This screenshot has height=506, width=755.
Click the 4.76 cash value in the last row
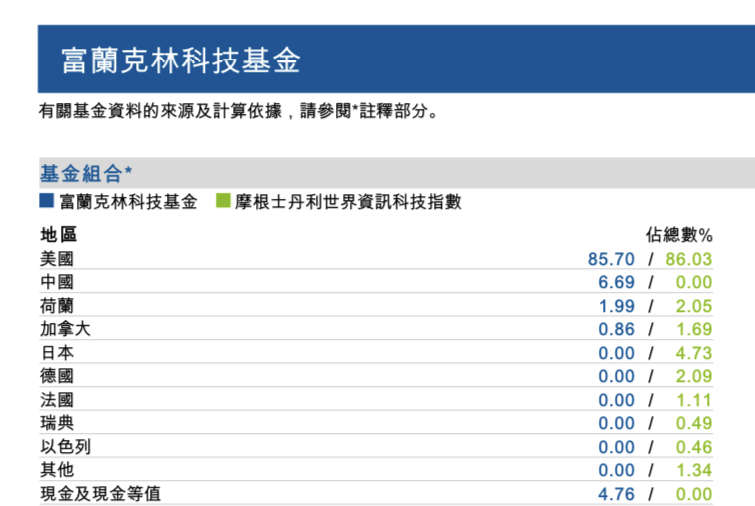click(x=616, y=494)
